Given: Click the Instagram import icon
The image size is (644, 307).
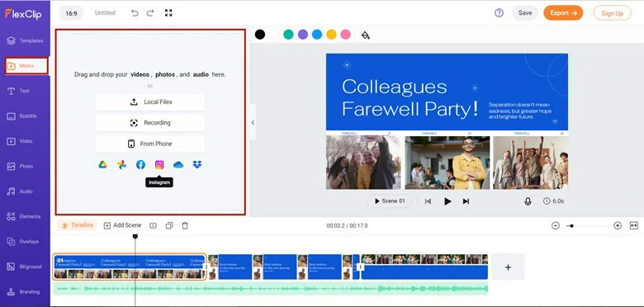Looking at the screenshot, I should 159,164.
